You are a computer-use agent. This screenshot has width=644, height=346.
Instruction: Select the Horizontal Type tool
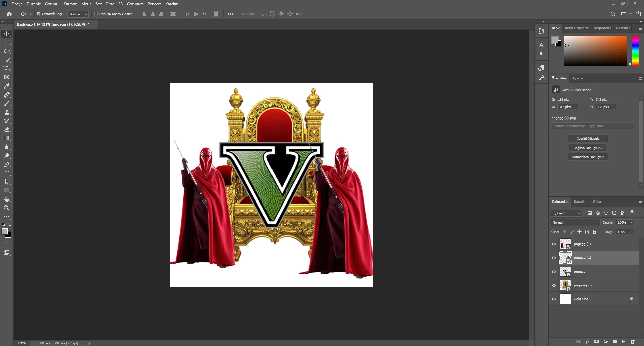[7, 173]
